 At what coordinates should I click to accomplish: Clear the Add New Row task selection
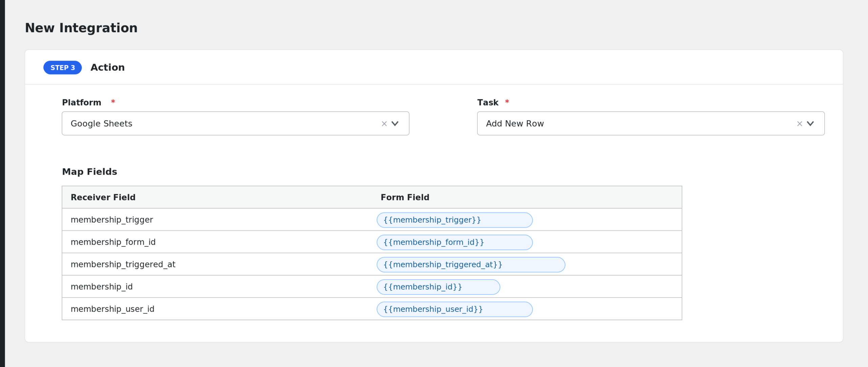tap(800, 124)
